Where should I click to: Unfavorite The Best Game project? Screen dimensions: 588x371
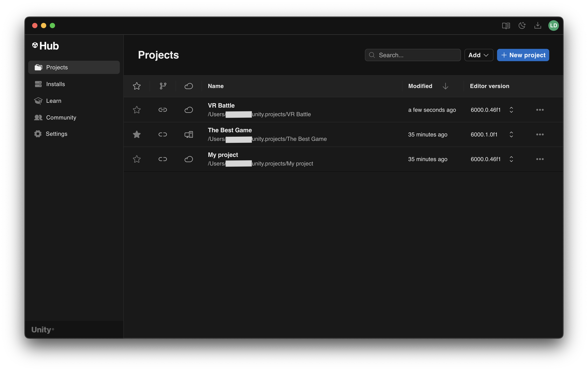coord(137,134)
